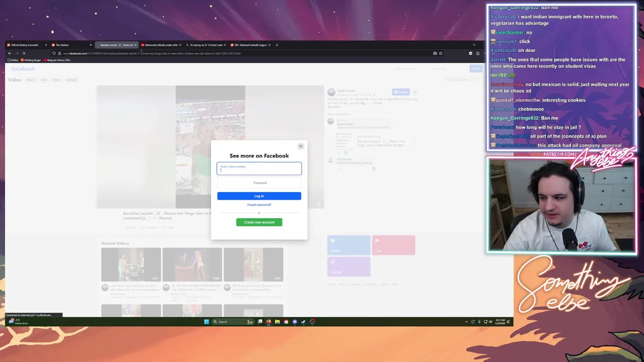This screenshot has width=644, height=362.
Task: Focus the Email or phone number field
Action: point(259,168)
